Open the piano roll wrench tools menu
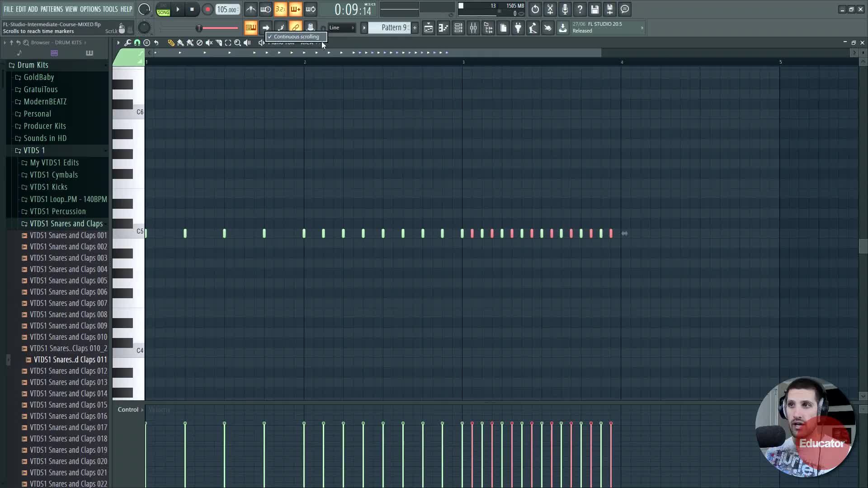868x488 pixels. [127, 42]
